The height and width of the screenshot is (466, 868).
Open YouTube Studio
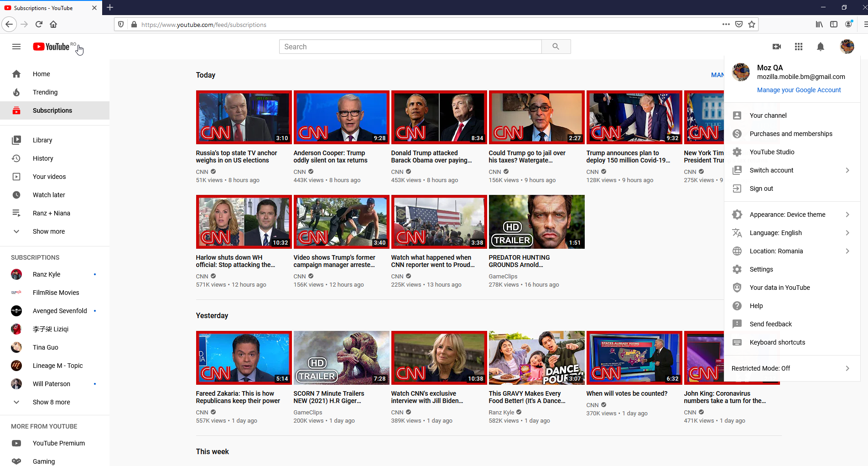(x=792, y=152)
